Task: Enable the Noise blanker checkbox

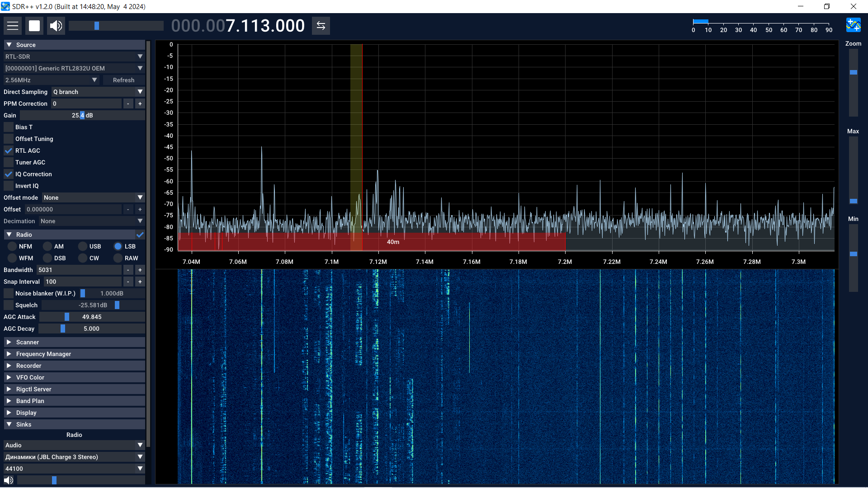Action: (9, 293)
